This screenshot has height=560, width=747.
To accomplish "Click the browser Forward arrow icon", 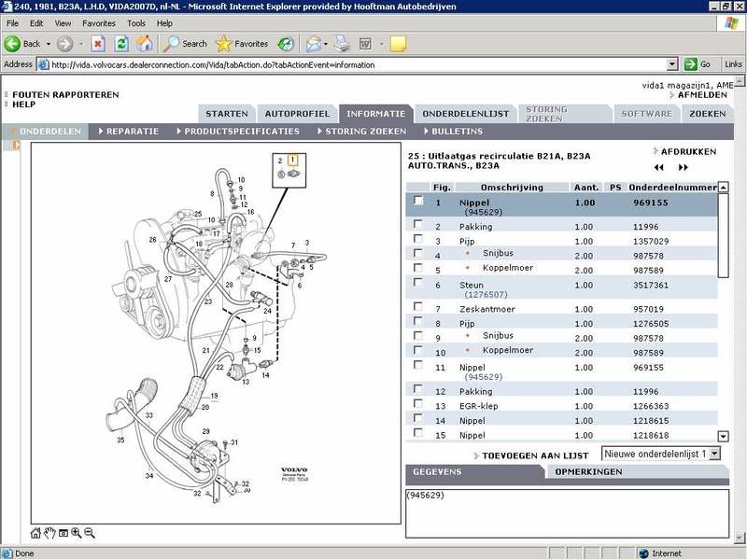I will click(64, 44).
